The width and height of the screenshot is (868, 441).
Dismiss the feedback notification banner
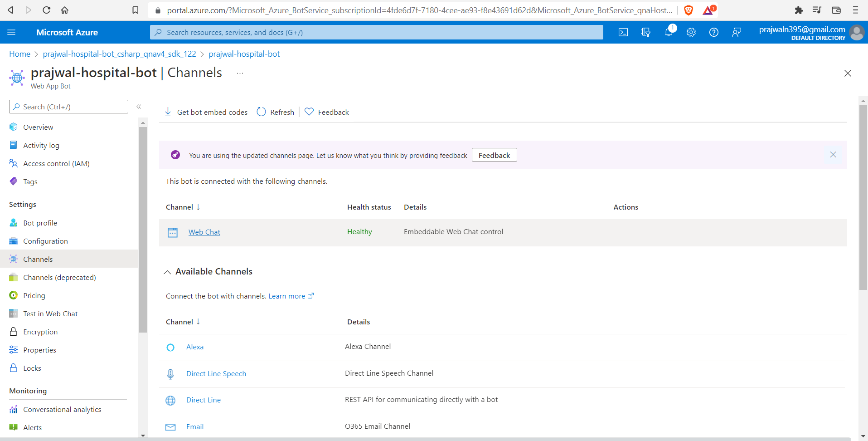[x=833, y=155]
